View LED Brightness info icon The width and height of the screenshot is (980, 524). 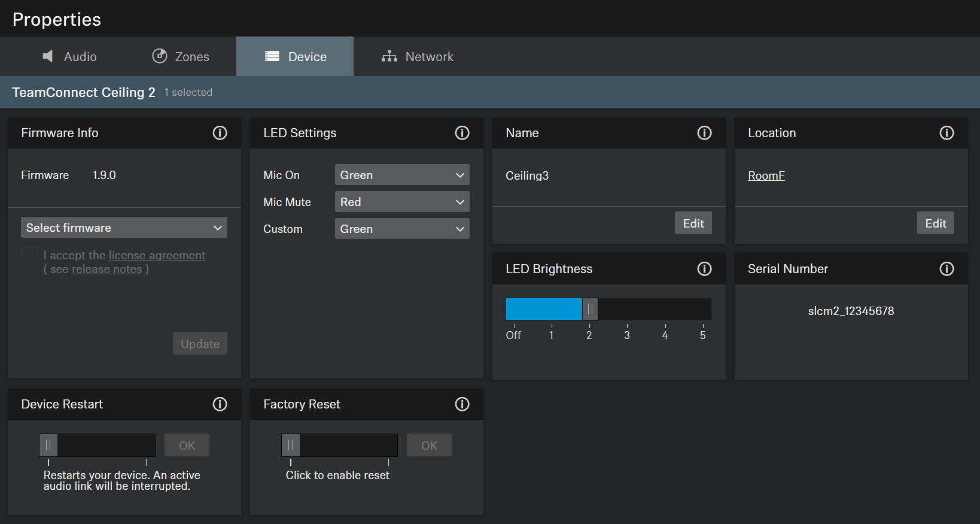[x=704, y=269]
